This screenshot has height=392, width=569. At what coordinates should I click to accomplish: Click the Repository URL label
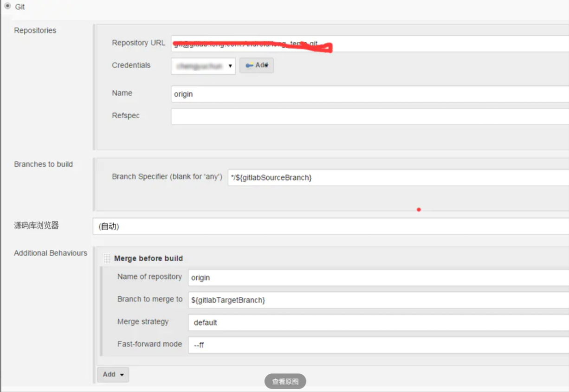click(x=138, y=43)
